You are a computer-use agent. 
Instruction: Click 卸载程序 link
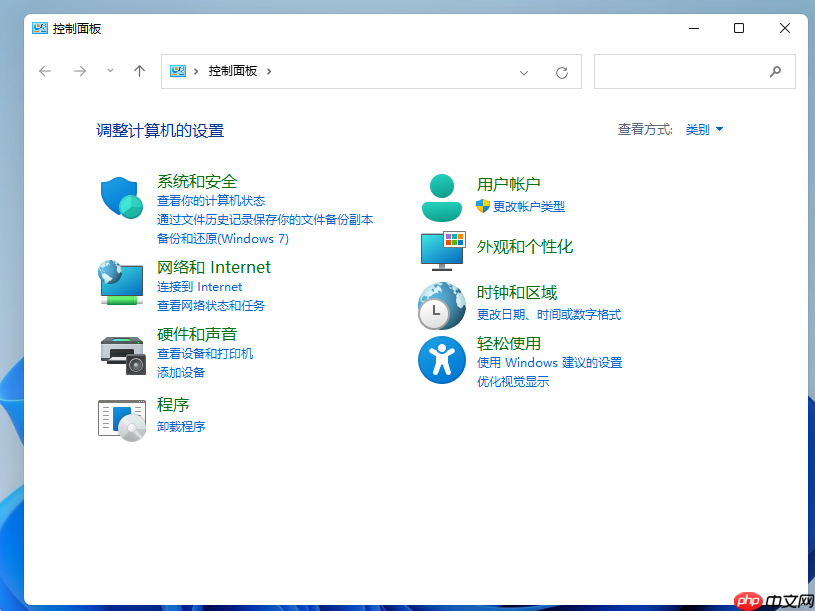click(x=181, y=427)
